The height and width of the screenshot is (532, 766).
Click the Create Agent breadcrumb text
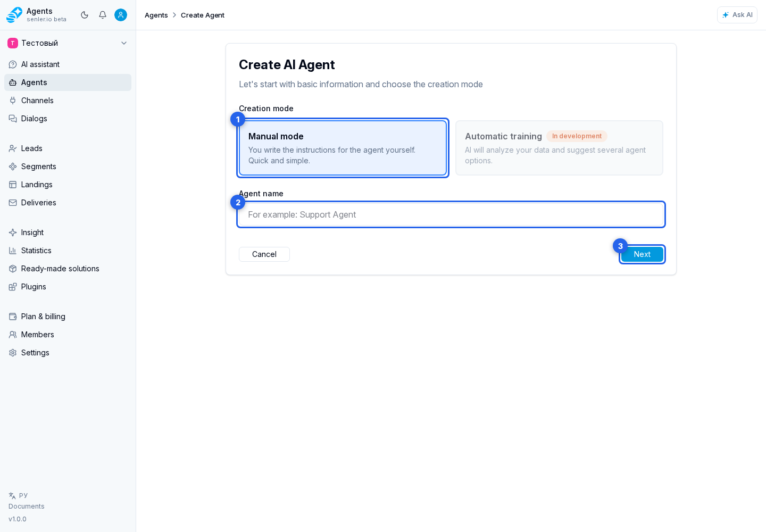point(203,15)
